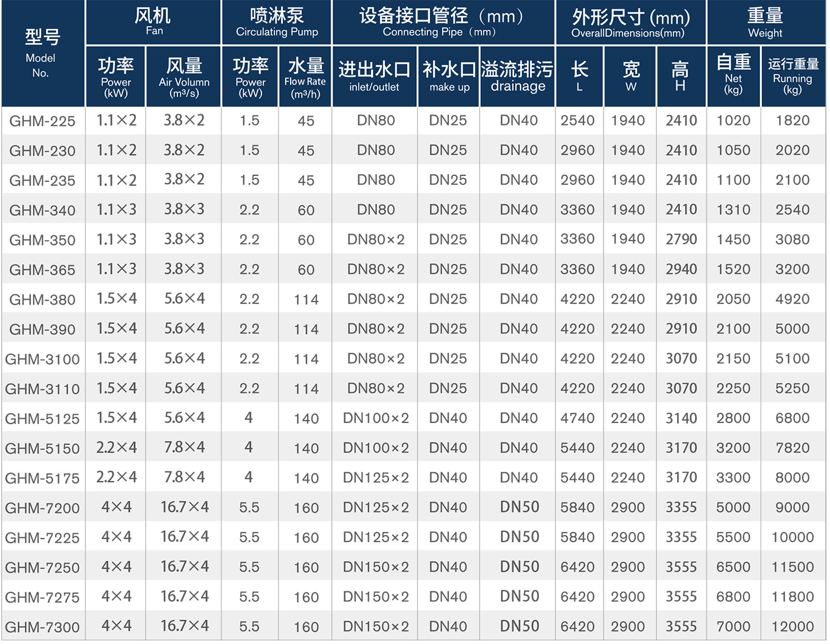Select GHM-5125 in the model column
Viewport: 830px width, 644px height.
[x=43, y=419]
